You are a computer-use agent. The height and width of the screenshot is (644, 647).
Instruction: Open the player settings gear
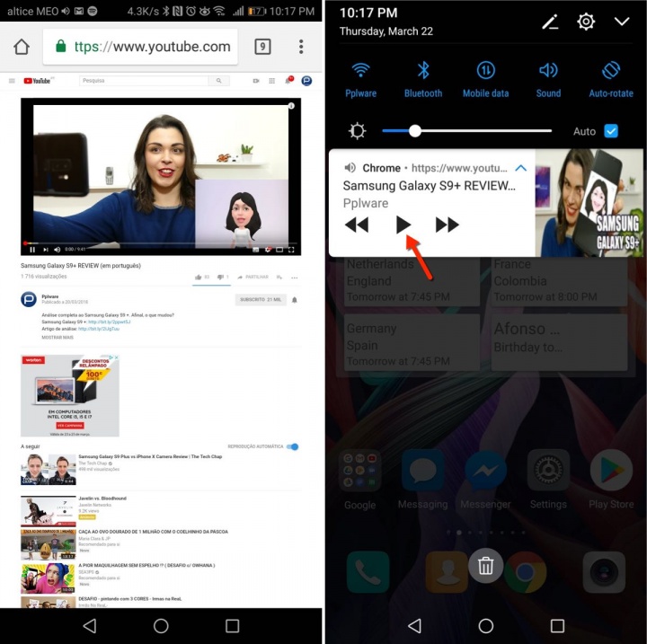point(268,250)
